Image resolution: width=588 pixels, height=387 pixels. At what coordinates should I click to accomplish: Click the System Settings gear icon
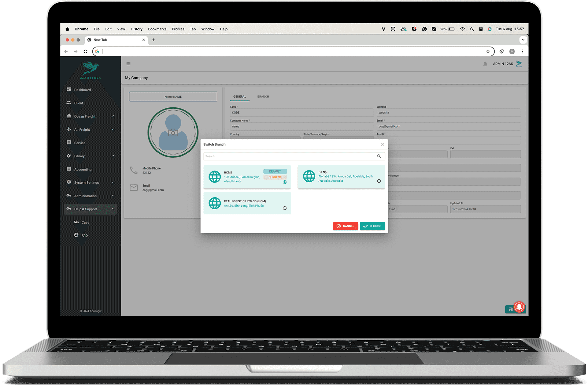click(69, 182)
